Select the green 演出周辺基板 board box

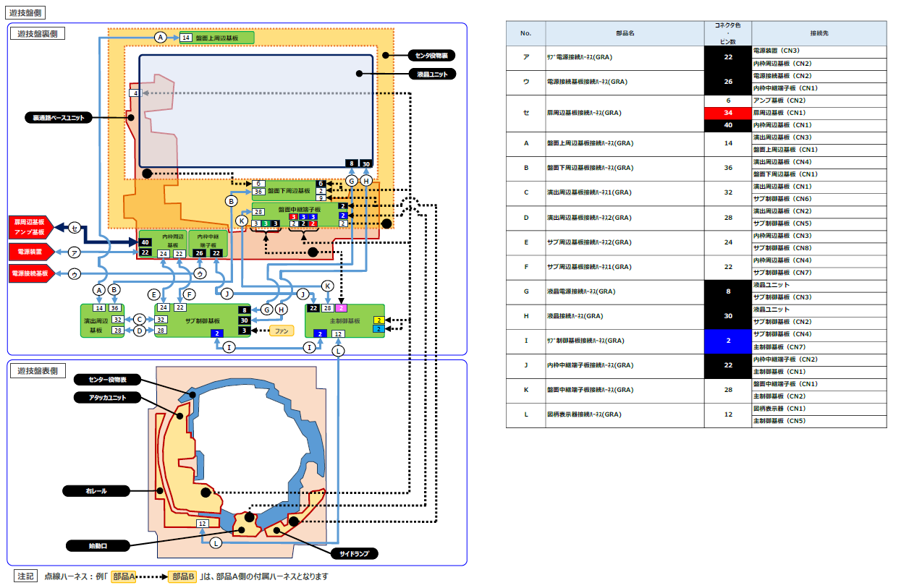[x=101, y=320]
